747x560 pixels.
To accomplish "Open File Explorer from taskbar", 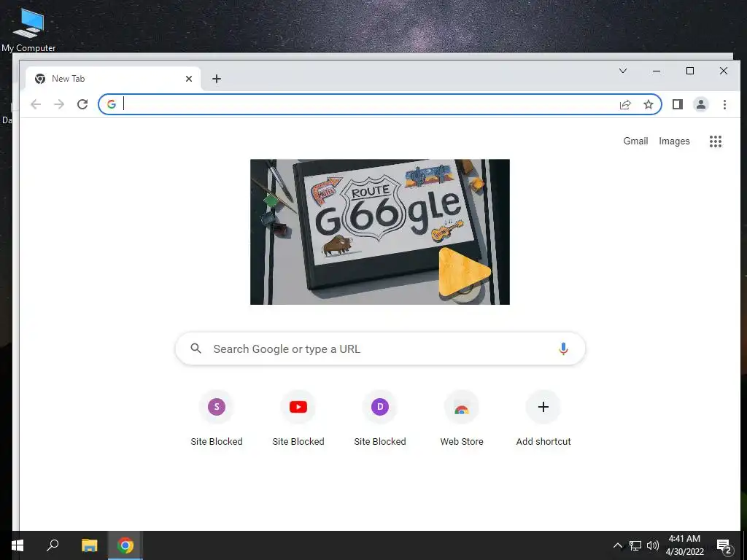I will coord(89,545).
